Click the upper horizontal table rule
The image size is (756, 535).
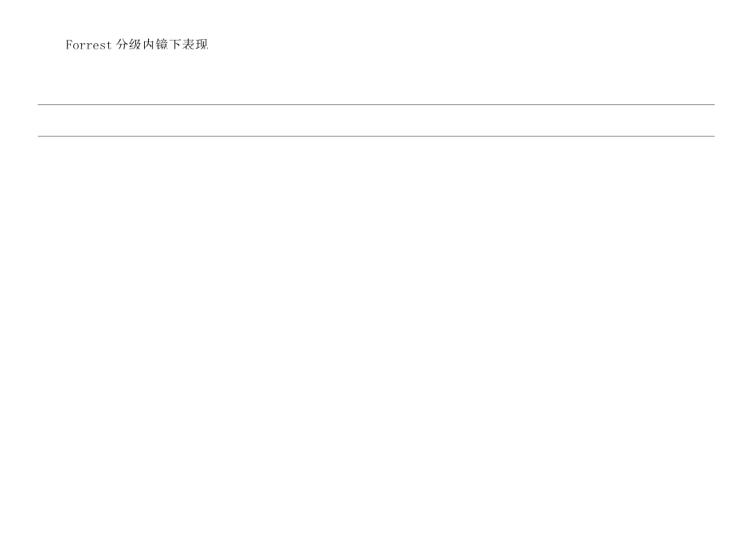[376, 104]
